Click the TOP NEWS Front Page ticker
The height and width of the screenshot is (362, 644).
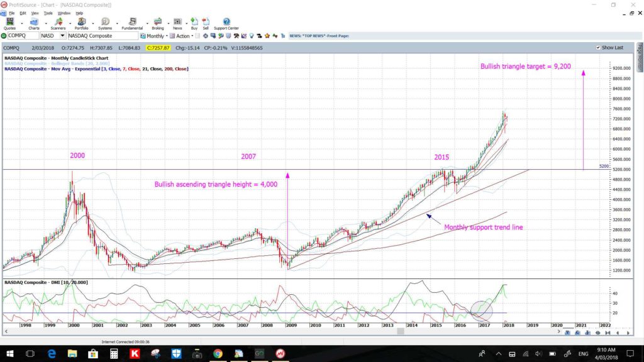(x=319, y=36)
